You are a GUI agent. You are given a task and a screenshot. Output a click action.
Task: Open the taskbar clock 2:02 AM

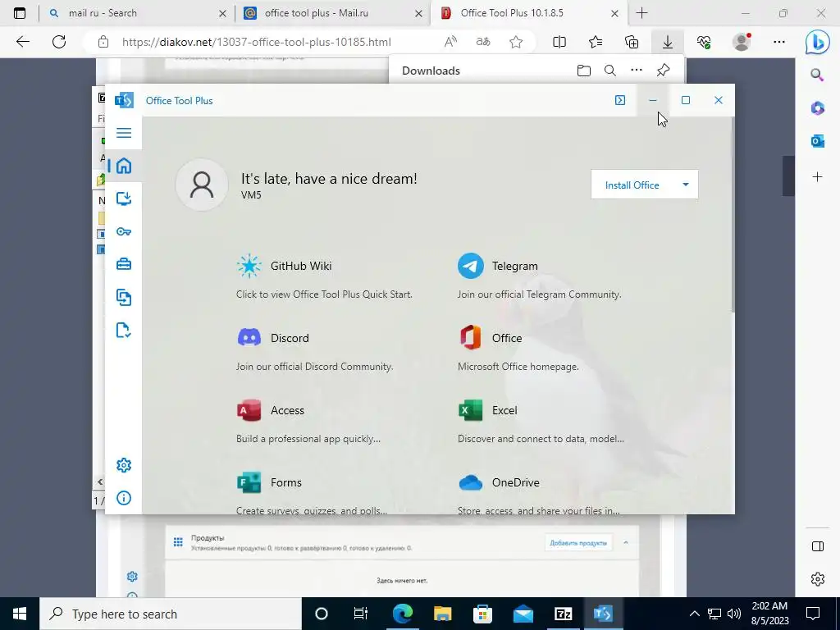769,614
